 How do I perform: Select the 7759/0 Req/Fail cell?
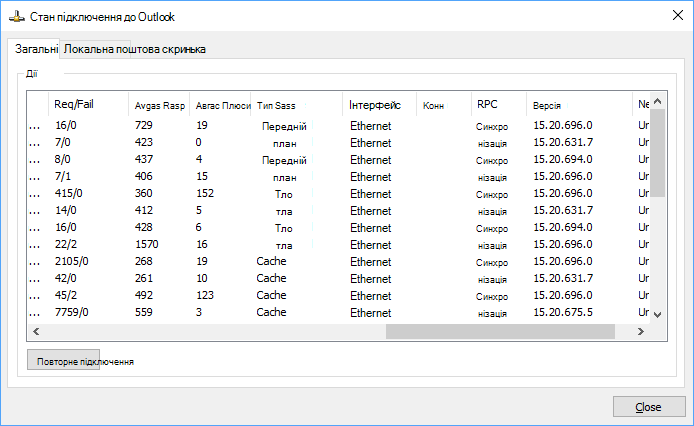coord(72,312)
